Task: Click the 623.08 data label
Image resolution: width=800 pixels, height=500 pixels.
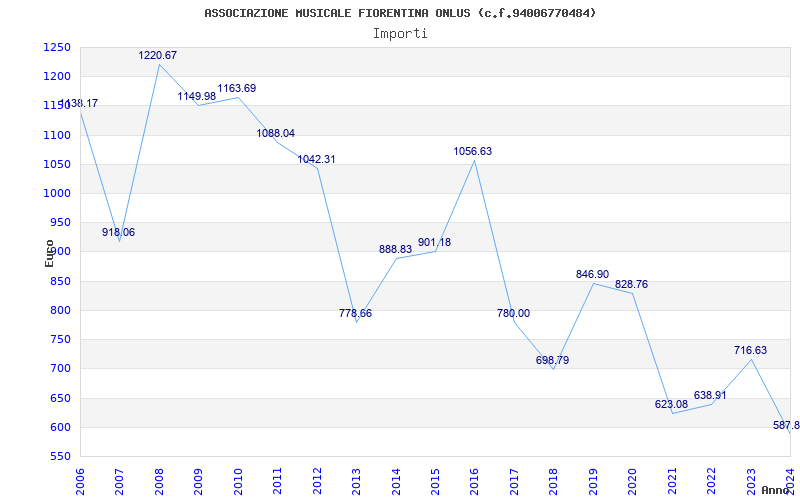Action: [x=671, y=405]
